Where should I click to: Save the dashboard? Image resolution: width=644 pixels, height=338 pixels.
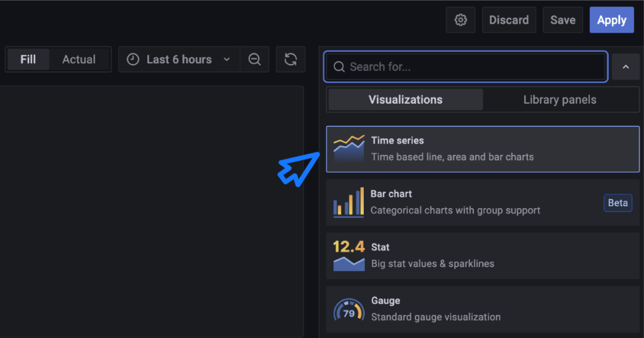[x=562, y=20]
